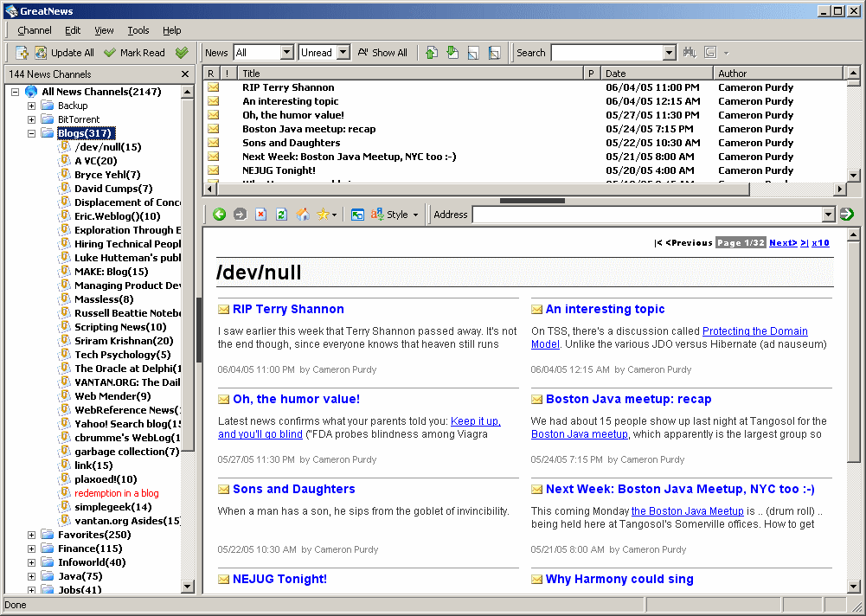Click the Update All channels button
Image resolution: width=866 pixels, height=616 pixels.
(65, 53)
